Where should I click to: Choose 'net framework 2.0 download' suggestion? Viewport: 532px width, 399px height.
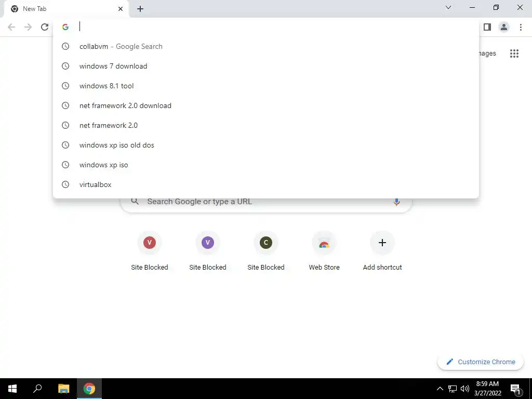point(266,105)
